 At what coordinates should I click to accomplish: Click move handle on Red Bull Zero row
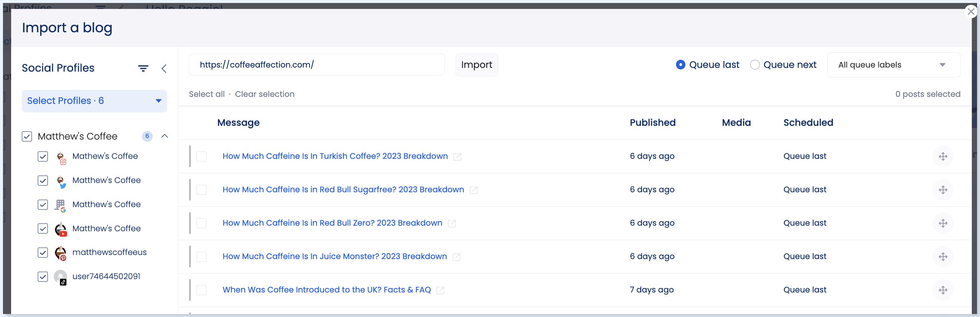(x=943, y=223)
